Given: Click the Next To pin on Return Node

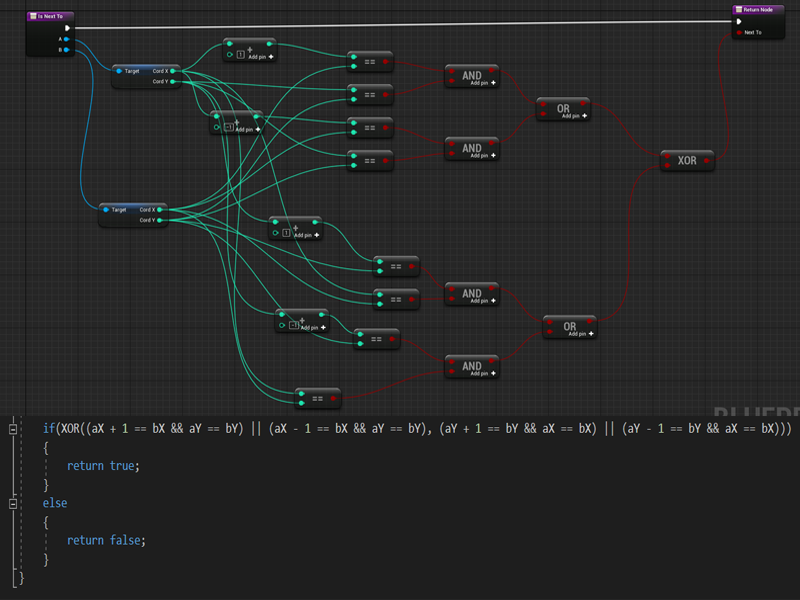Looking at the screenshot, I should 739,33.
